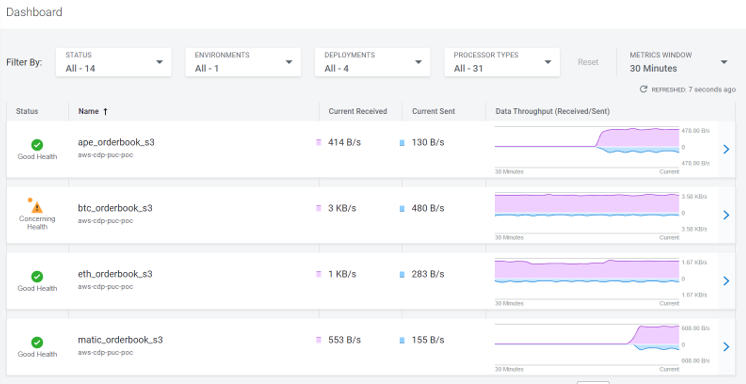Click the sort arrow next to Name
746x384 pixels.
[106, 111]
